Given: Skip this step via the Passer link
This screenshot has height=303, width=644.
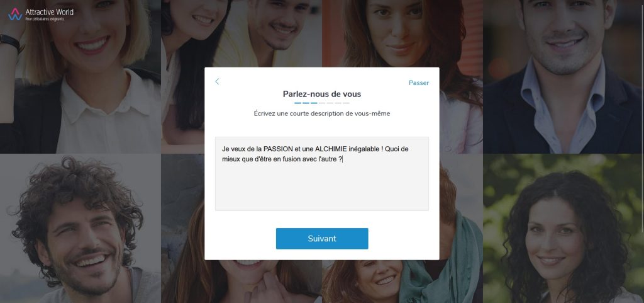Looking at the screenshot, I should click(418, 83).
